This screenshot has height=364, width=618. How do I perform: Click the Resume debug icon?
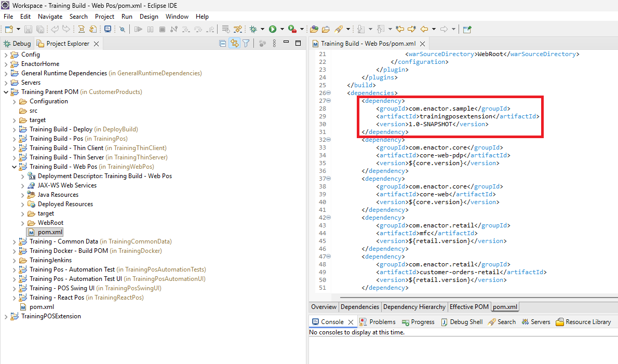(x=138, y=29)
